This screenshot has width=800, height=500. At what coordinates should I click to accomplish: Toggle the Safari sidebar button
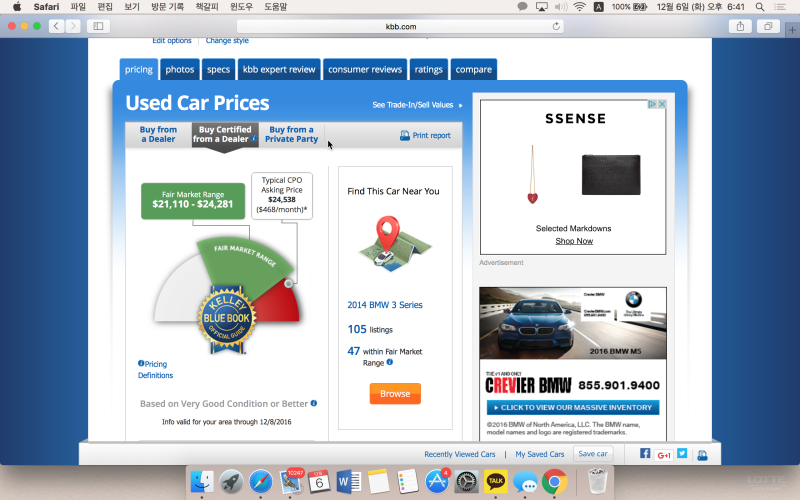point(99,26)
